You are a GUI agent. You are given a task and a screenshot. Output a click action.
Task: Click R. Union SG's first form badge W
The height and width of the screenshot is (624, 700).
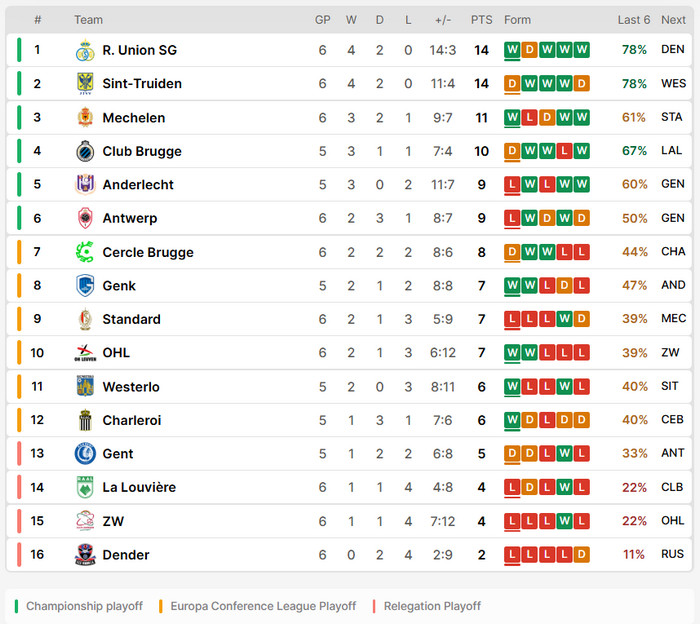(x=512, y=50)
